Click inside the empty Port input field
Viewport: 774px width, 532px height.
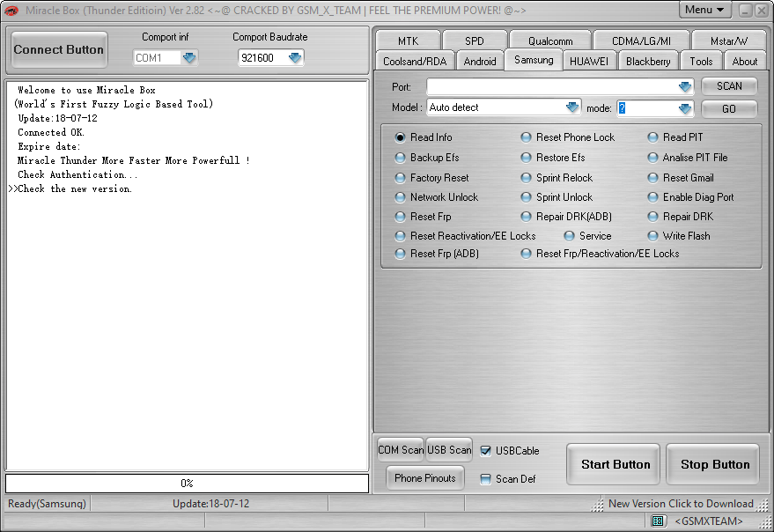pyautogui.click(x=546, y=86)
